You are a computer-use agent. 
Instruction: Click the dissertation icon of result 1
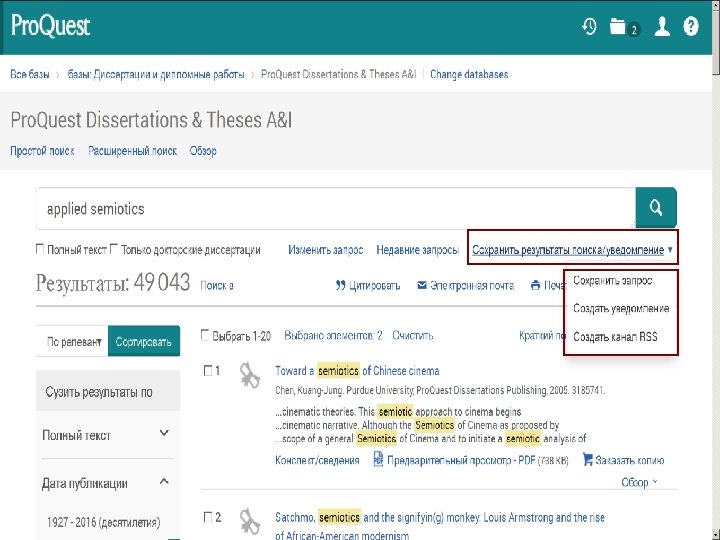tap(250, 375)
